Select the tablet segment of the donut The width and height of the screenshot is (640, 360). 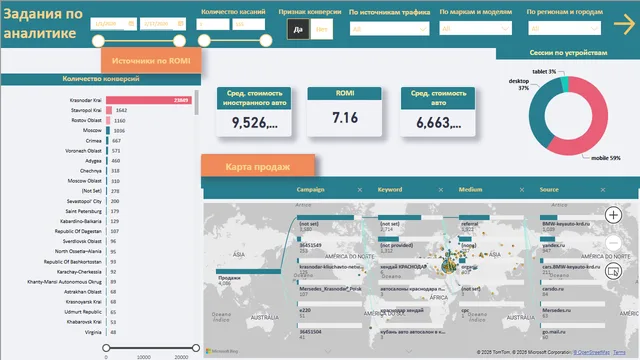(564, 84)
